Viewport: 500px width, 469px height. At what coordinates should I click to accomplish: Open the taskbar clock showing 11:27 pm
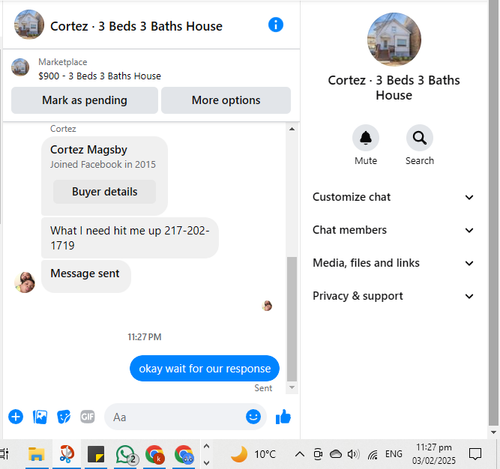point(434,454)
